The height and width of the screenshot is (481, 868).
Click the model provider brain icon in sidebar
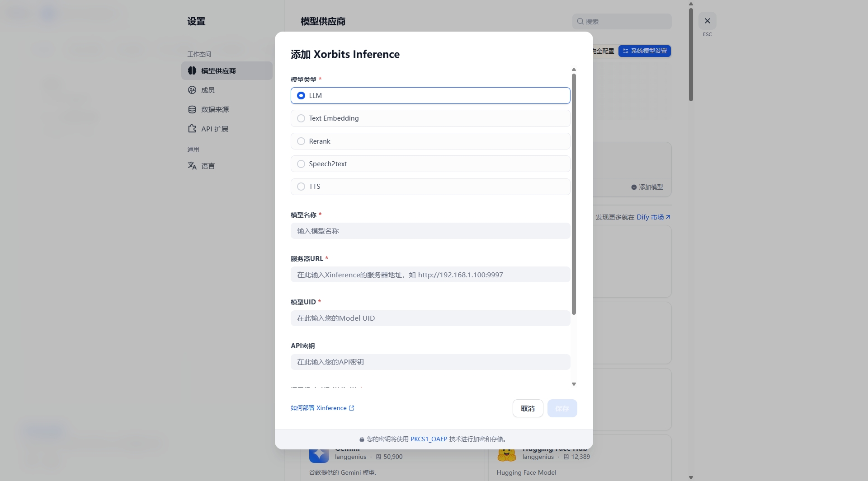[x=192, y=70]
